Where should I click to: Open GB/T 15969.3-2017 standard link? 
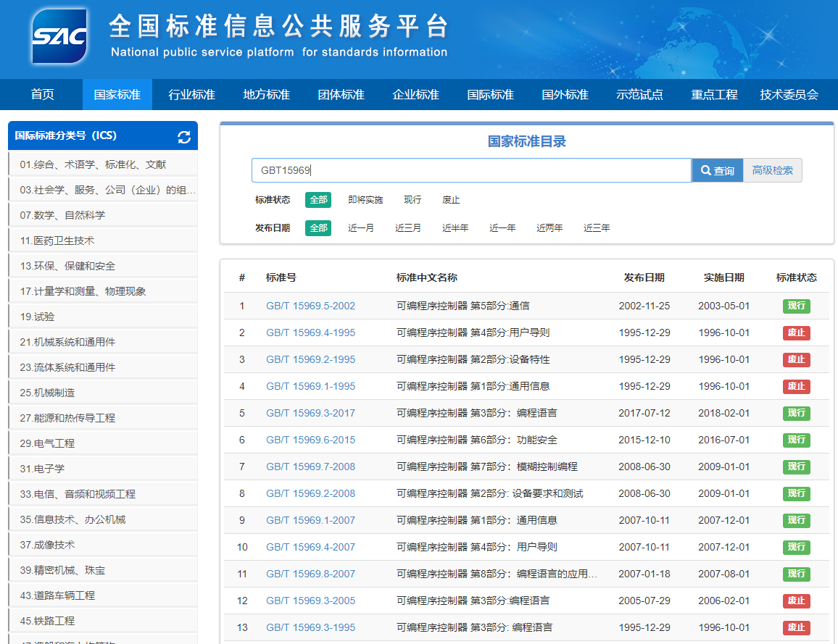(x=310, y=413)
